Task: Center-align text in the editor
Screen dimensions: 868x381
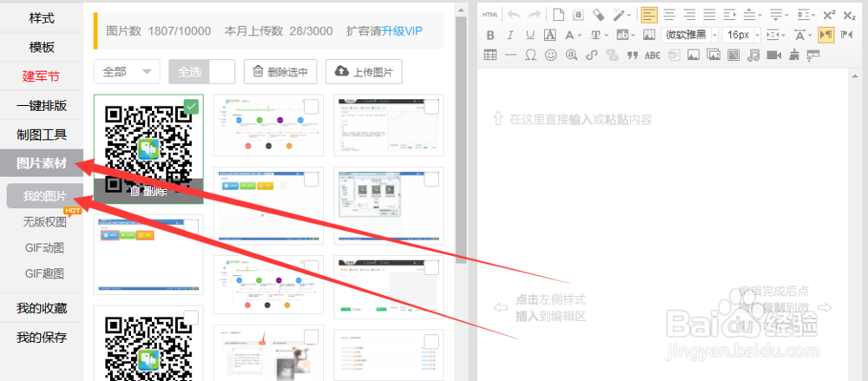Action: click(669, 15)
